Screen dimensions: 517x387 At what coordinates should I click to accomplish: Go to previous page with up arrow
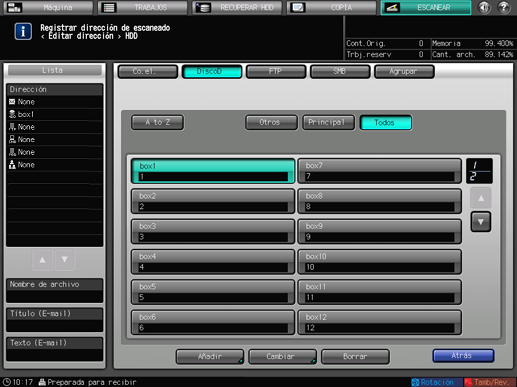tap(481, 198)
